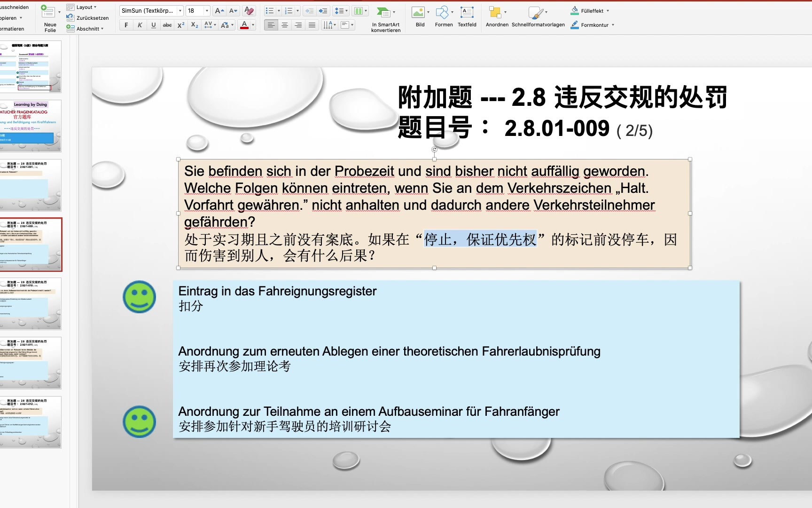Screen dimensions: 812x508
Task: Select justified text alignment
Action: [312, 25]
